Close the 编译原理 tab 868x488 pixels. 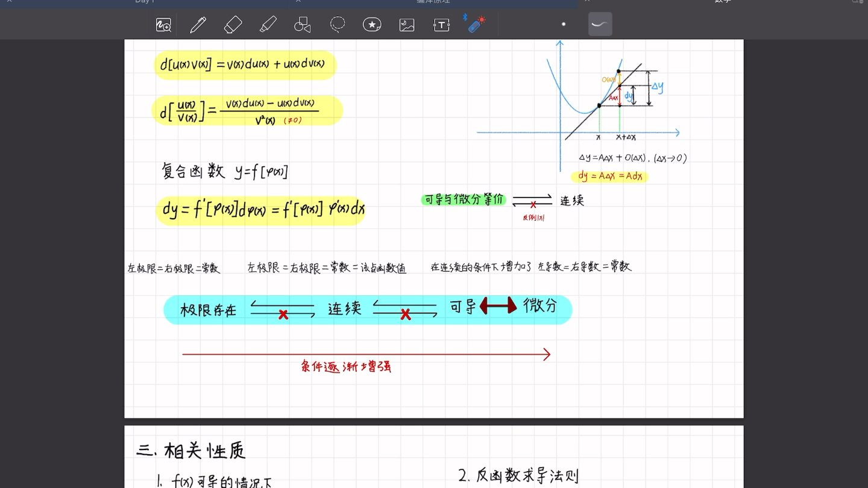pyautogui.click(x=298, y=2)
